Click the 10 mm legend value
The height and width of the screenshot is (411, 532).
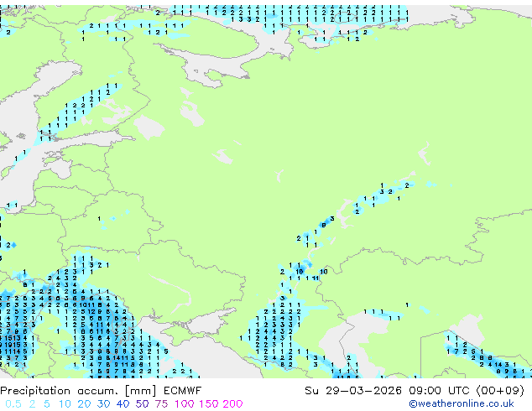click(65, 404)
